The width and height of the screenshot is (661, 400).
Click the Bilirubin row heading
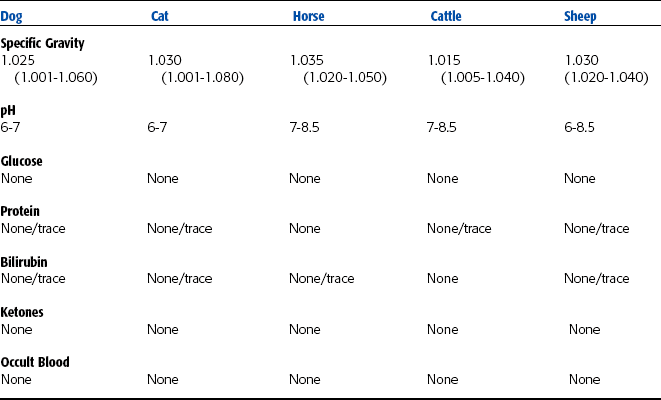24,262
